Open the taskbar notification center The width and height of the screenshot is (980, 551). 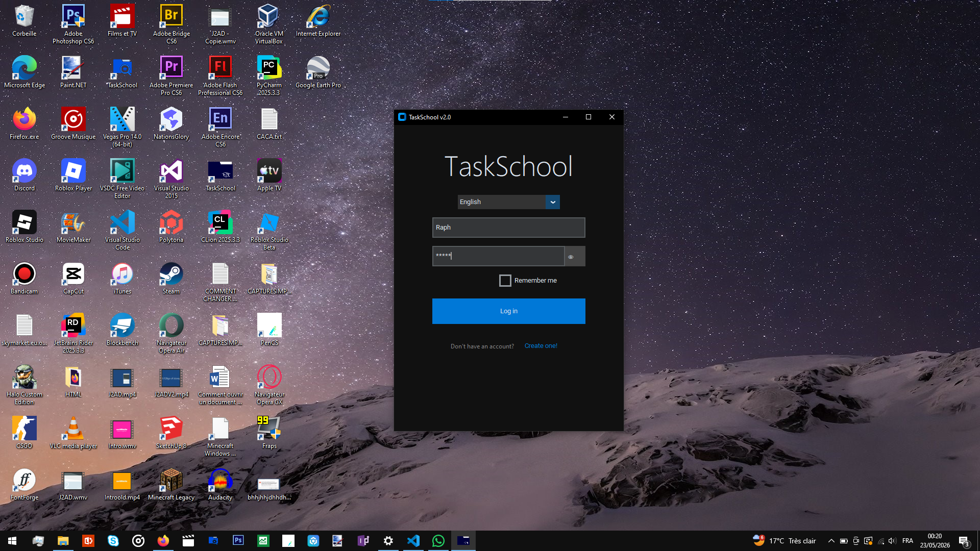pyautogui.click(x=964, y=541)
